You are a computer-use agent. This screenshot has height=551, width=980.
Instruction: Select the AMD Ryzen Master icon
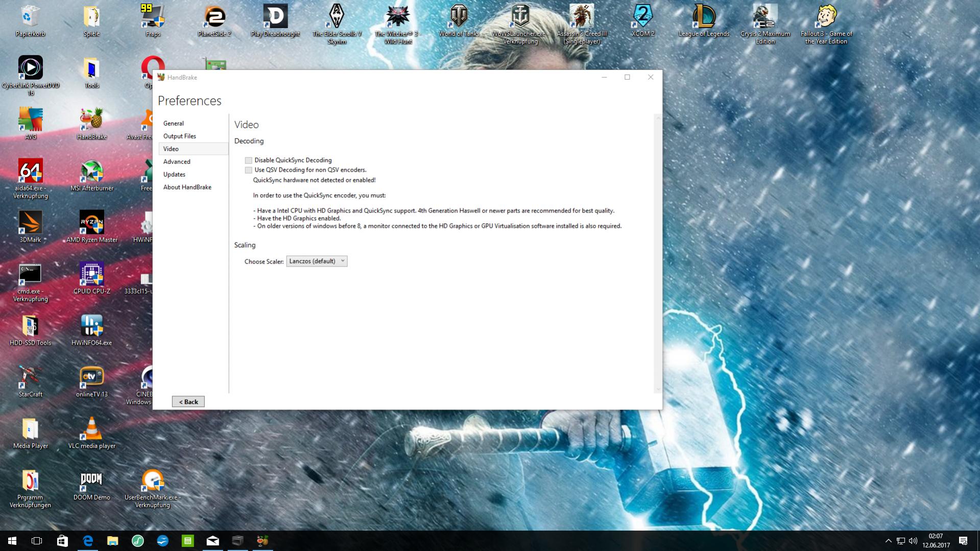[91, 227]
